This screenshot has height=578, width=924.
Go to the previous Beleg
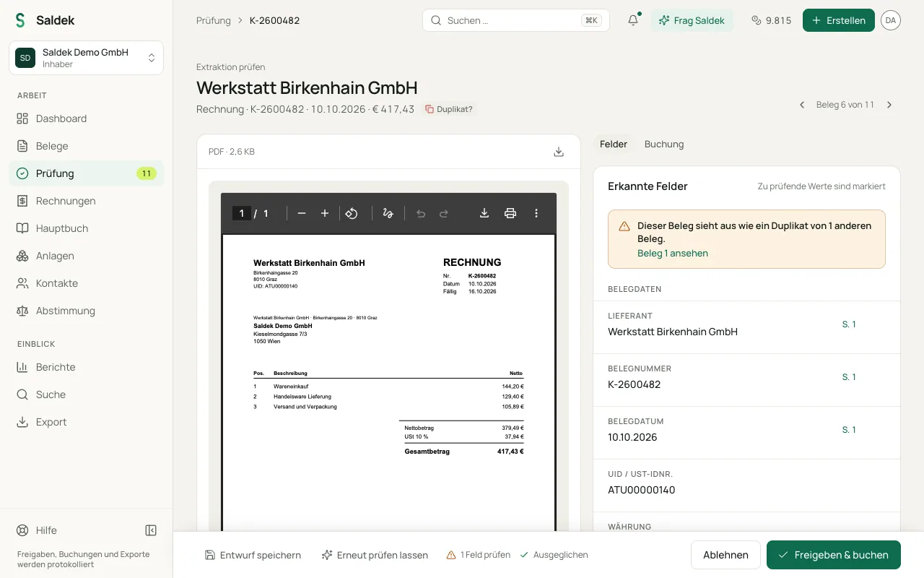[x=802, y=105]
